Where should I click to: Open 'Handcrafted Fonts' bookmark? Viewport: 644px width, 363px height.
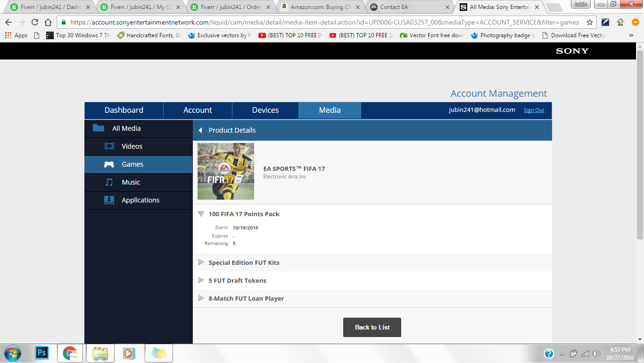click(149, 35)
